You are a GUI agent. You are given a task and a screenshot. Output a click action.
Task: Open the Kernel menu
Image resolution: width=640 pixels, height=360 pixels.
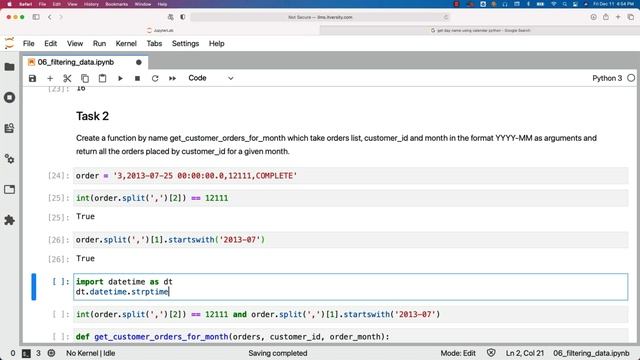(x=126, y=44)
